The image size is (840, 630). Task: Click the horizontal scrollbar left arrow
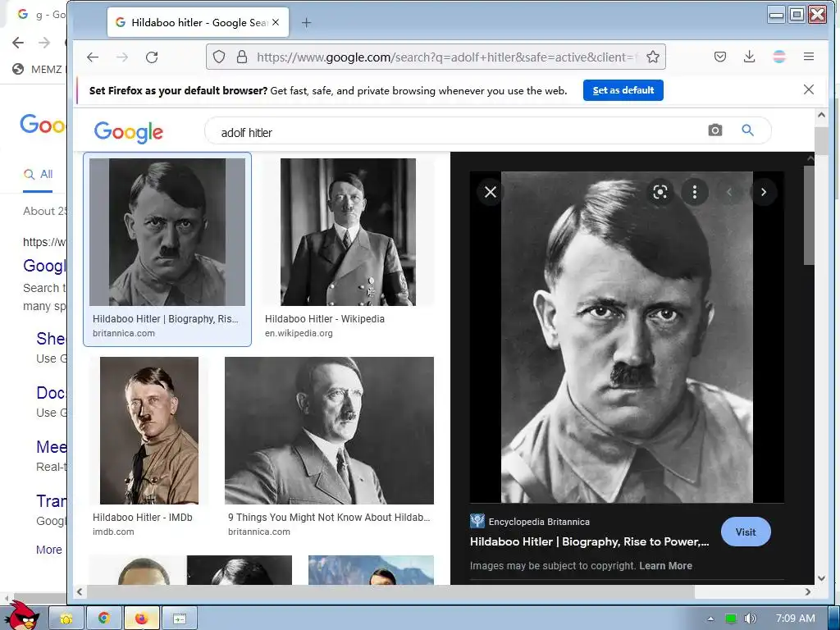[x=80, y=592]
